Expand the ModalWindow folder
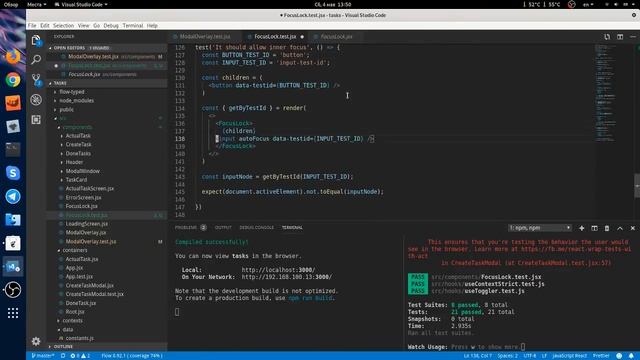Viewport: 640px width, 360px height. point(82,171)
